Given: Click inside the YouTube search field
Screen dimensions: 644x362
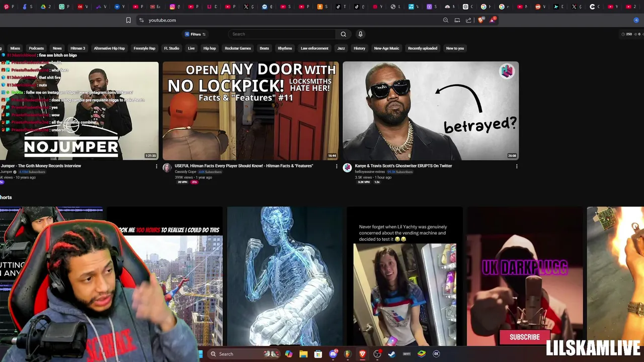Looking at the screenshot, I should 282,34.
